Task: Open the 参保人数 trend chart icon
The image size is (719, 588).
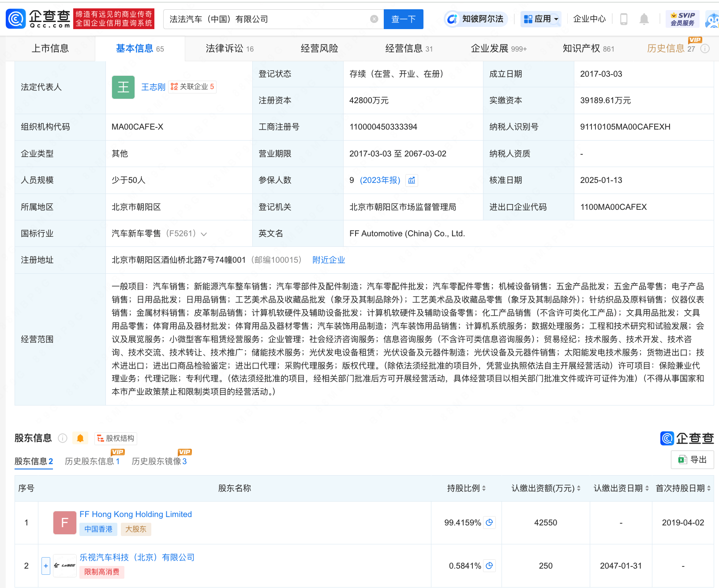Action: pyautogui.click(x=412, y=180)
